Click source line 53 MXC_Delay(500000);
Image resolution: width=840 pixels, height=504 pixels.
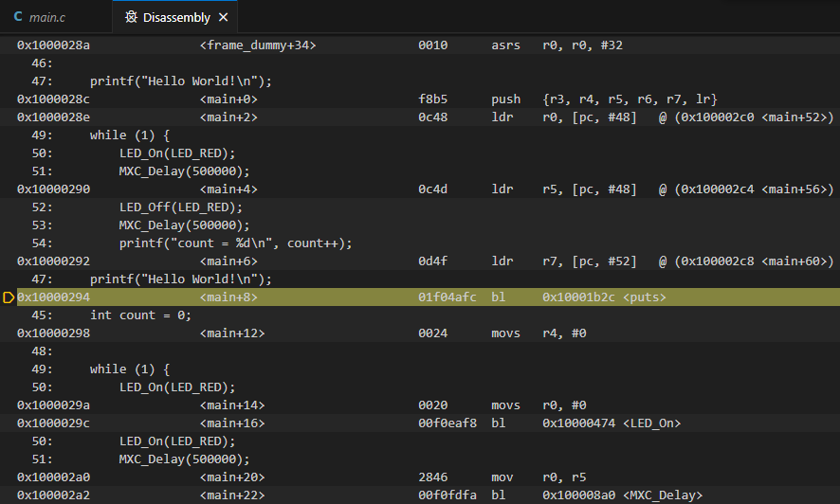(x=140, y=225)
